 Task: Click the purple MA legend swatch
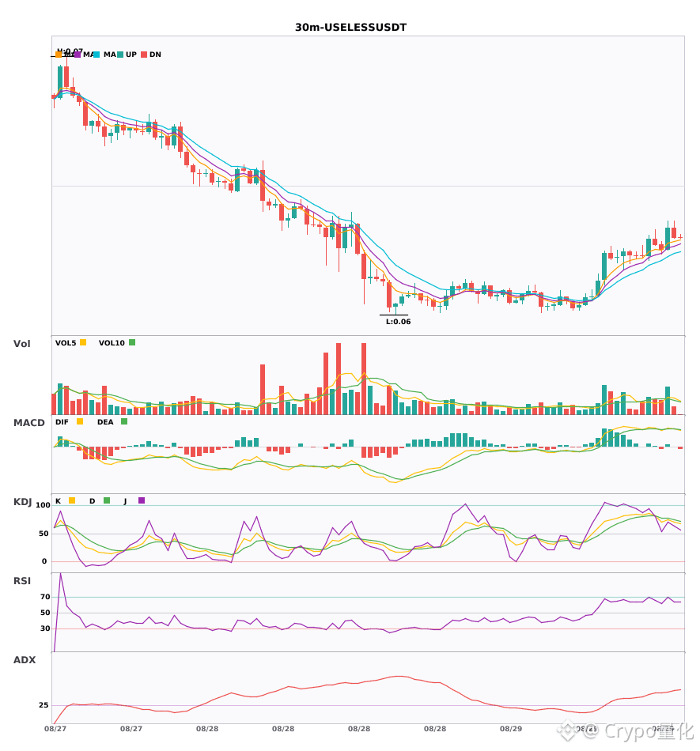coord(78,55)
